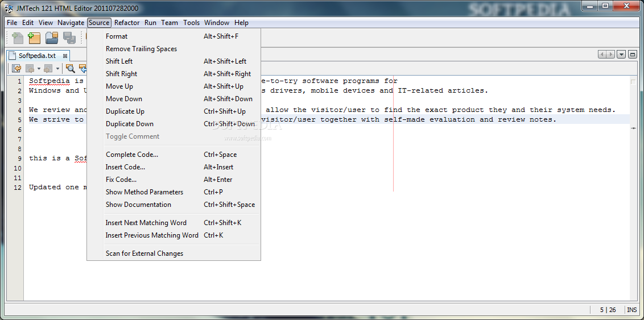Click line number 9 in gutter

point(19,159)
